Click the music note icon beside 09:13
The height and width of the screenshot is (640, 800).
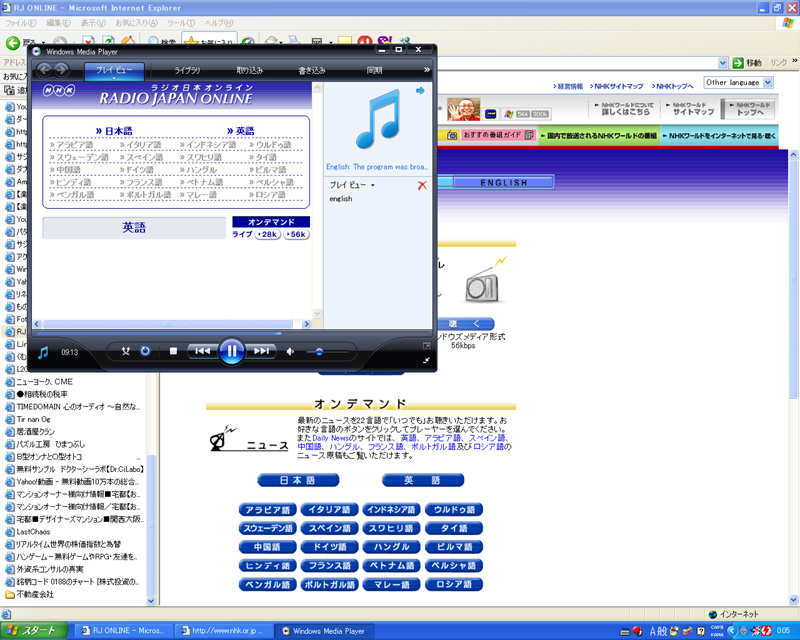coord(43,352)
